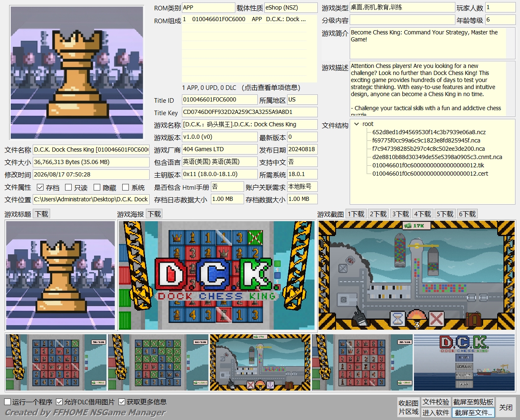Open the second bottom screenshot showing 66/106
Image resolution: width=520 pixels, height=420 pixels.
(x=158, y=362)
